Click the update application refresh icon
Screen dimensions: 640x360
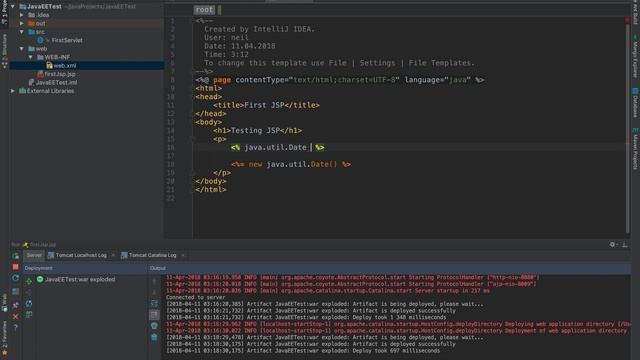(x=16, y=278)
